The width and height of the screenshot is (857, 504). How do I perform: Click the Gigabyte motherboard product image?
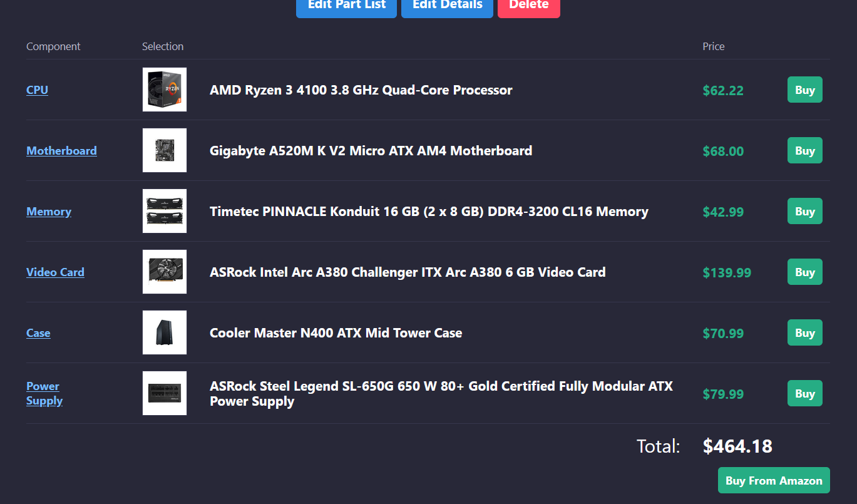[164, 150]
